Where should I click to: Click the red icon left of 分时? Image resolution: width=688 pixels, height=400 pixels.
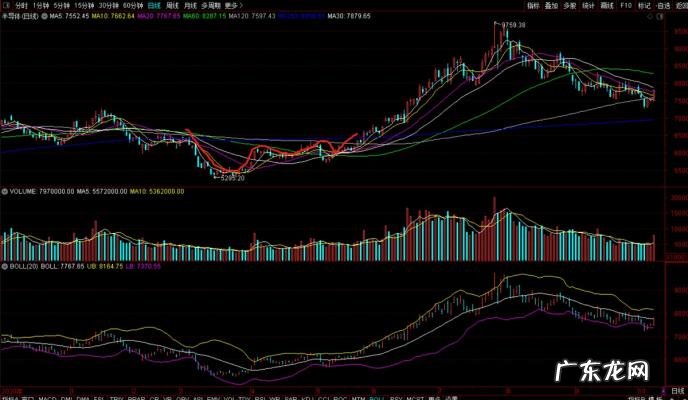click(x=5, y=5)
